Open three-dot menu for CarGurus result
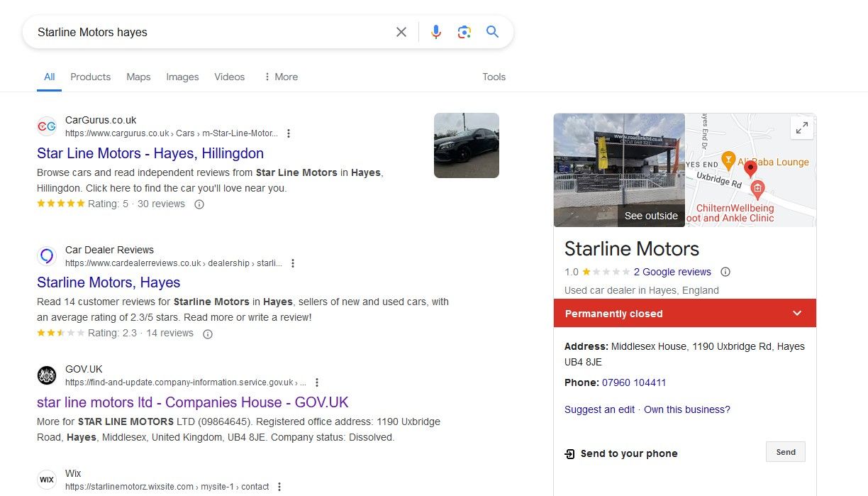The image size is (868, 496). 289,133
